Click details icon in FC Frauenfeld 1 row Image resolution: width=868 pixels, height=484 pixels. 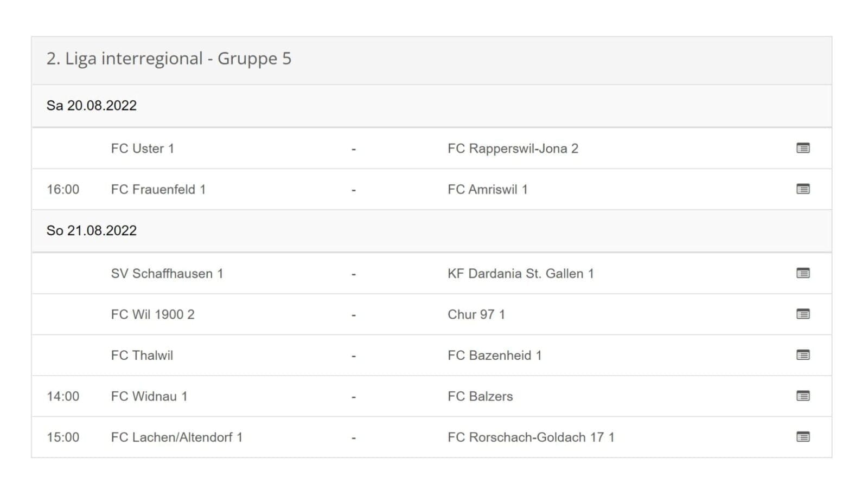pyautogui.click(x=803, y=189)
